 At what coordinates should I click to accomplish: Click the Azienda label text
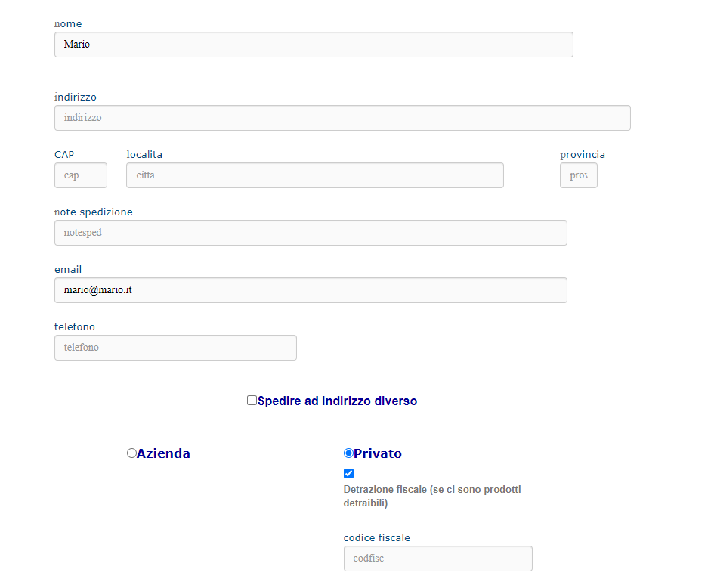click(x=163, y=453)
